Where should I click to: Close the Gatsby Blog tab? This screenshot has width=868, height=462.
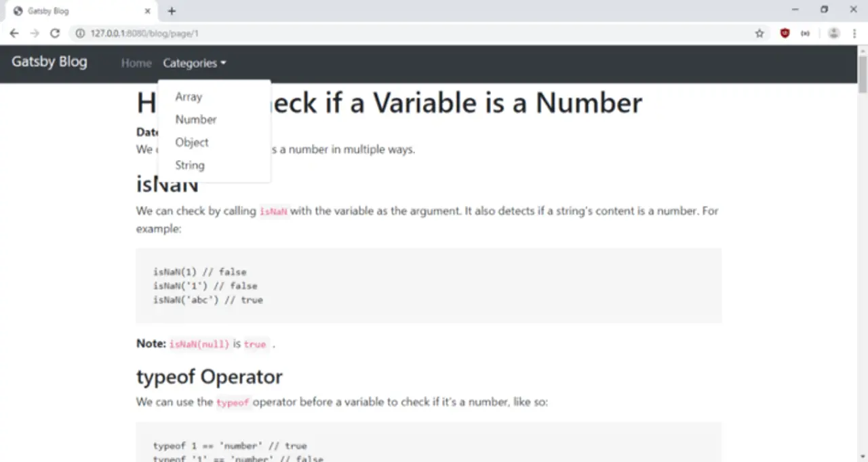[148, 11]
